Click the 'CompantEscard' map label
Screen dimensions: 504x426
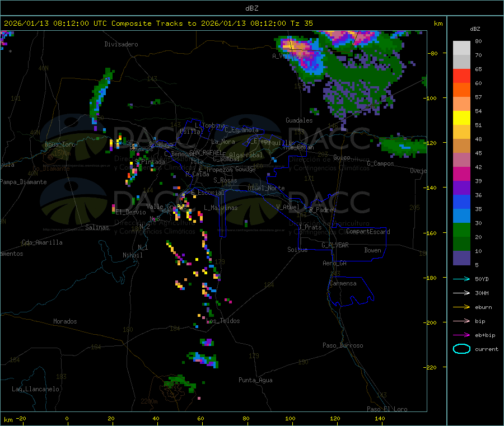[368, 231]
